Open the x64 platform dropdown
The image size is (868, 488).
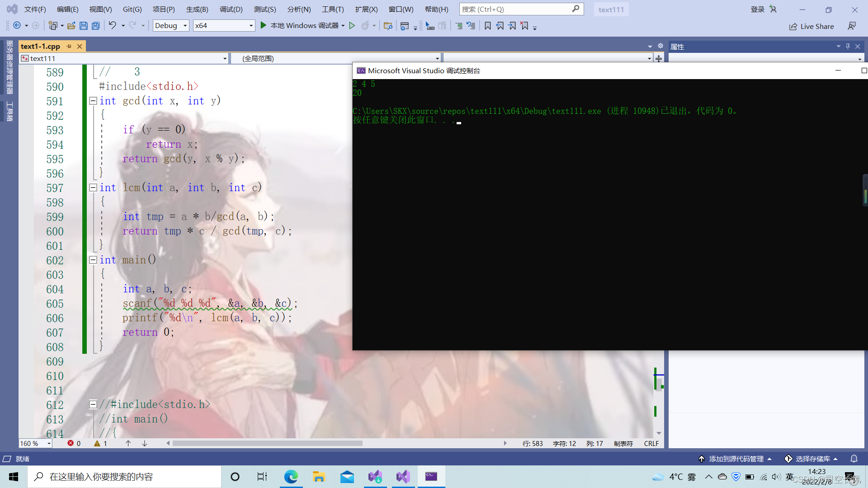click(224, 26)
